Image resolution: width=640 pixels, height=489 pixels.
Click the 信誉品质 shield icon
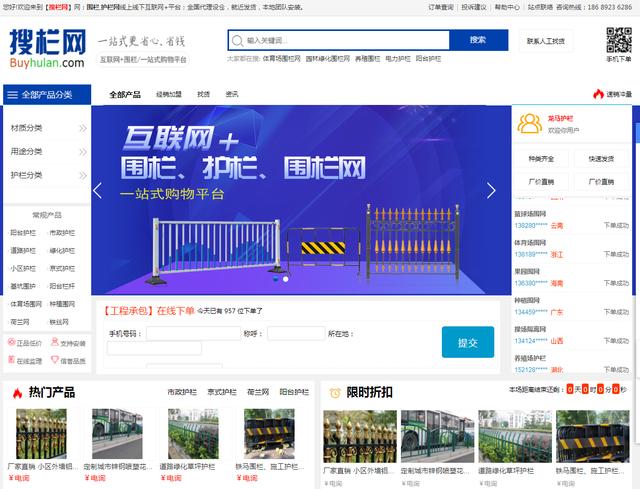pyautogui.click(x=54, y=360)
